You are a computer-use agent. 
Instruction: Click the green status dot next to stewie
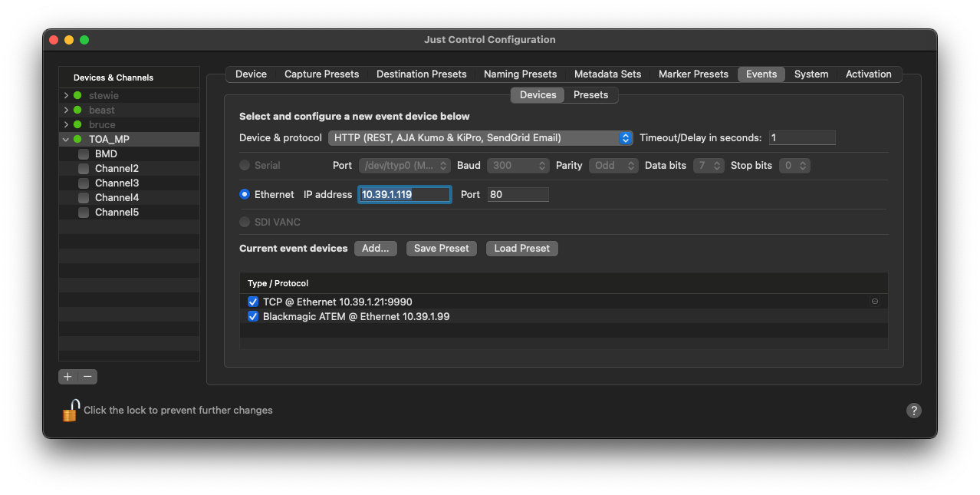(x=77, y=96)
